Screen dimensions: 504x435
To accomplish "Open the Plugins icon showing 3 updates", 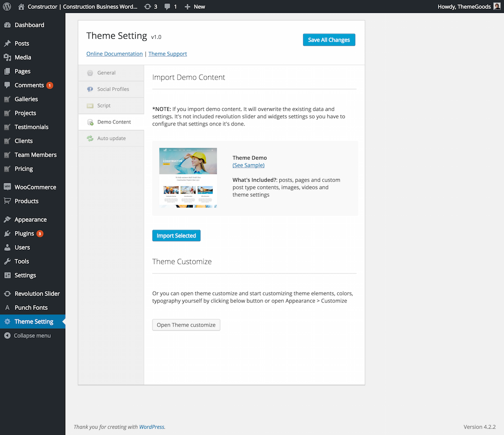I will tap(8, 233).
